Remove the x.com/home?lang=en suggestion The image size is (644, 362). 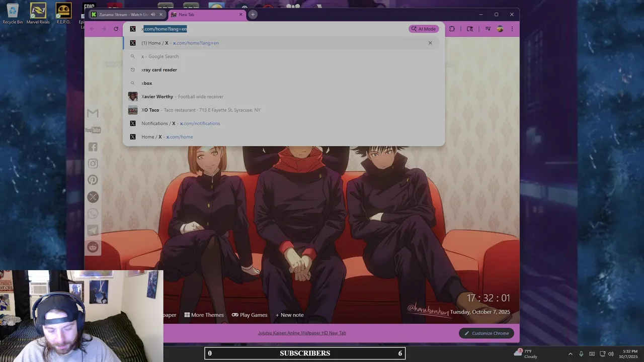click(430, 43)
